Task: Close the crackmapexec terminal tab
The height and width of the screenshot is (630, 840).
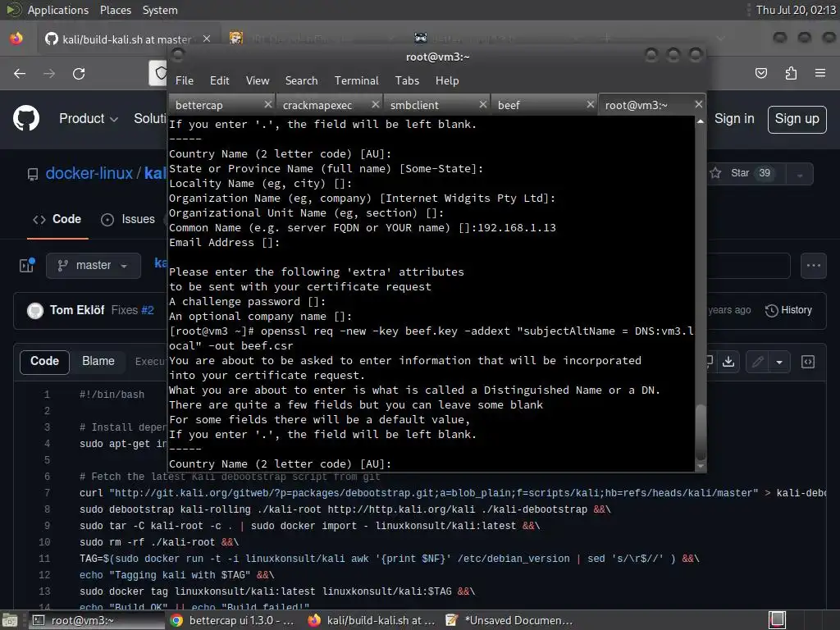Action: point(376,104)
